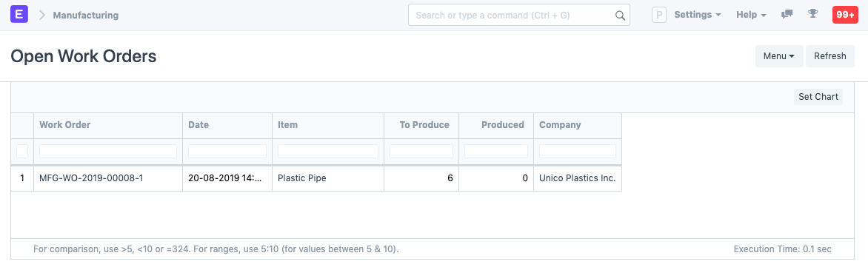This screenshot has height=267, width=868.
Task: Click the ERPNext home logo icon
Action: [x=19, y=15]
